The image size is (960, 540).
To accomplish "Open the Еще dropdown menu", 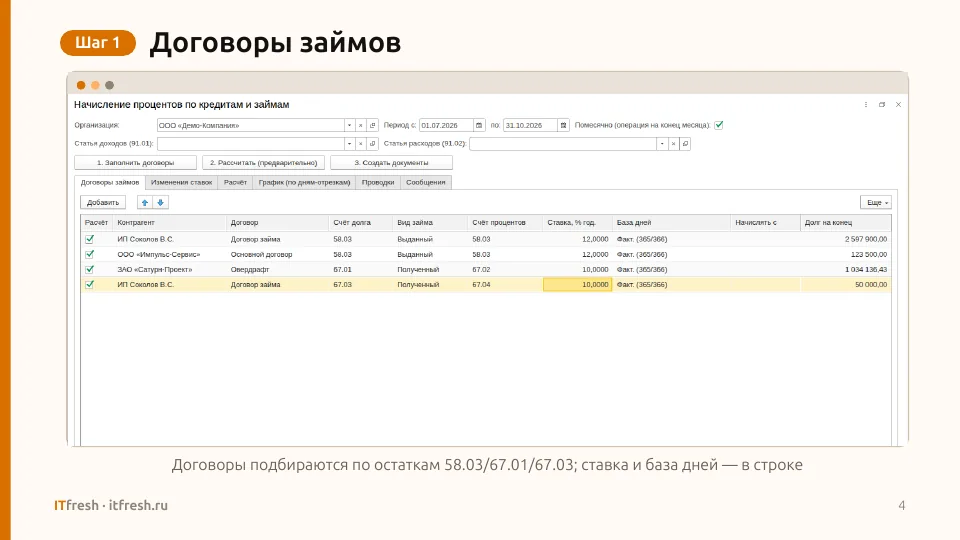I will (876, 203).
